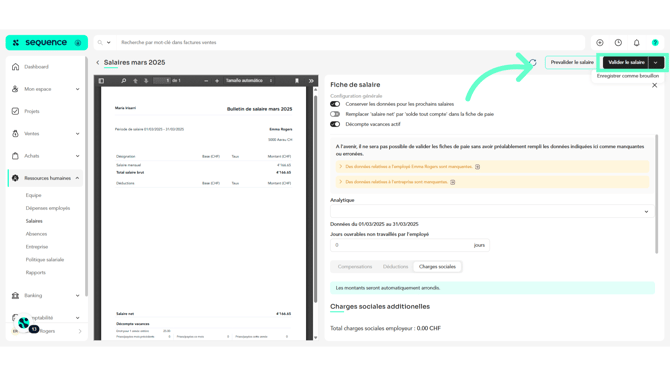The image size is (670, 376).
Task: Click info icon beside employee data warning
Action: pyautogui.click(x=478, y=167)
